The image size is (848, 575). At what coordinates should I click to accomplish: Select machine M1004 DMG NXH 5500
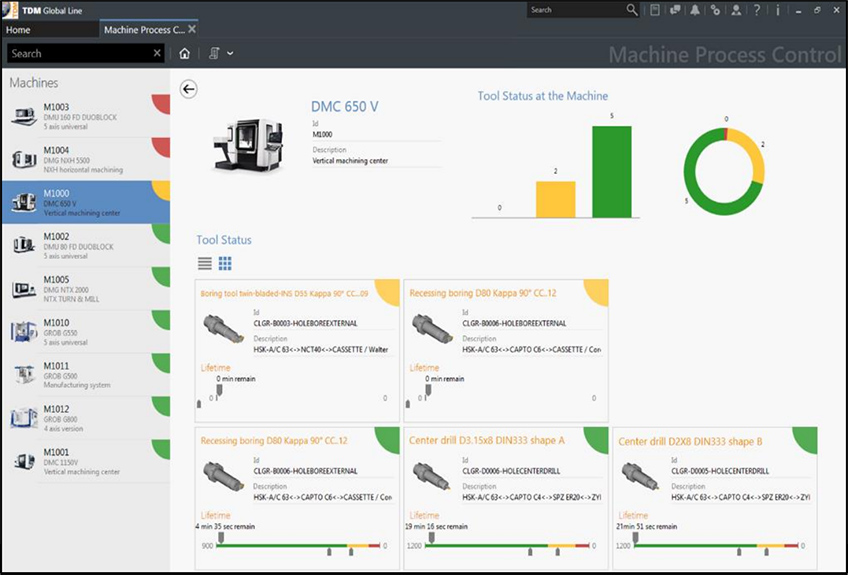pyautogui.click(x=86, y=159)
